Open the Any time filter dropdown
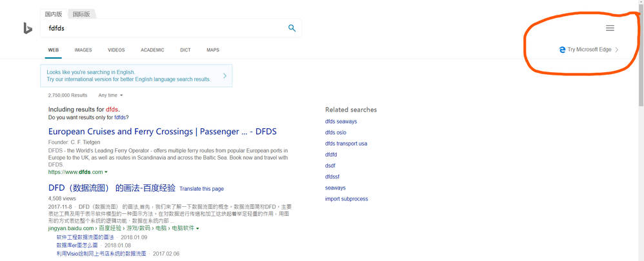Image resolution: width=644 pixels, height=261 pixels. tap(110, 95)
